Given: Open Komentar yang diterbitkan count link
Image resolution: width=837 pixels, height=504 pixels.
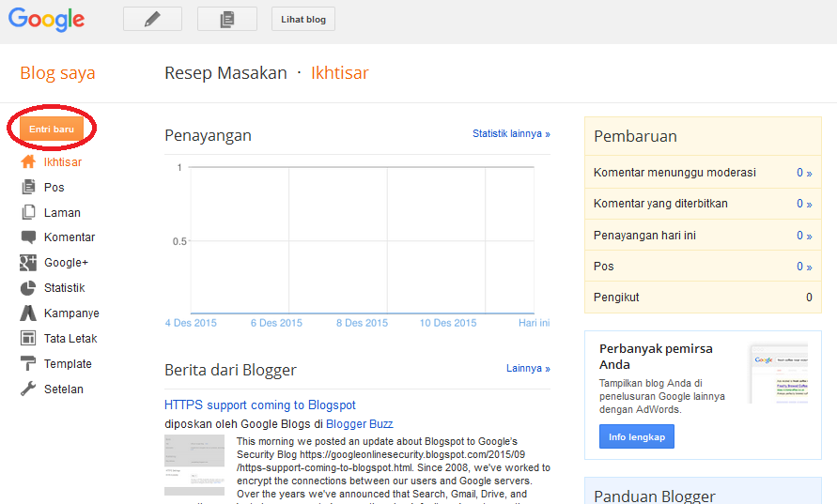Looking at the screenshot, I should 804,204.
